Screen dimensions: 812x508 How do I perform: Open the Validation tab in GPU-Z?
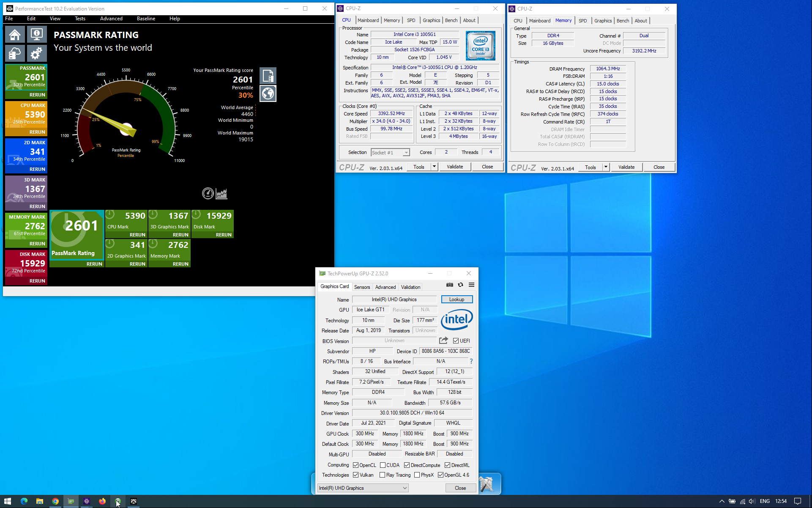pos(410,287)
